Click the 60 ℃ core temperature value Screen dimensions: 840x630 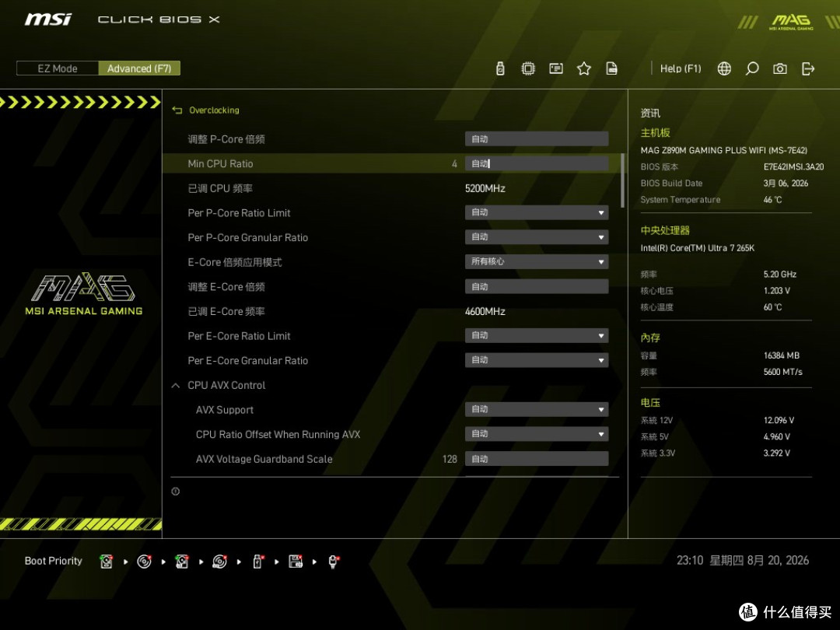click(x=772, y=307)
